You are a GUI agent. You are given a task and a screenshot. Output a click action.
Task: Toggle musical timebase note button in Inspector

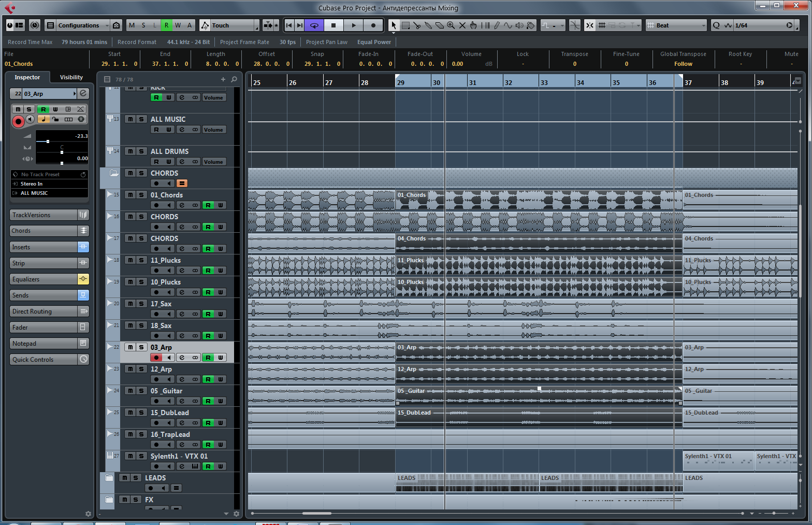pyautogui.click(x=43, y=119)
